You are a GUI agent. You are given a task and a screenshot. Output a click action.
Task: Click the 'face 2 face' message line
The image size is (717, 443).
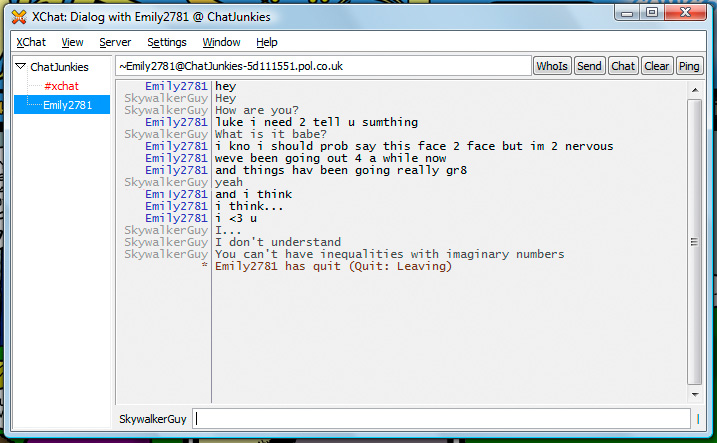tap(414, 146)
